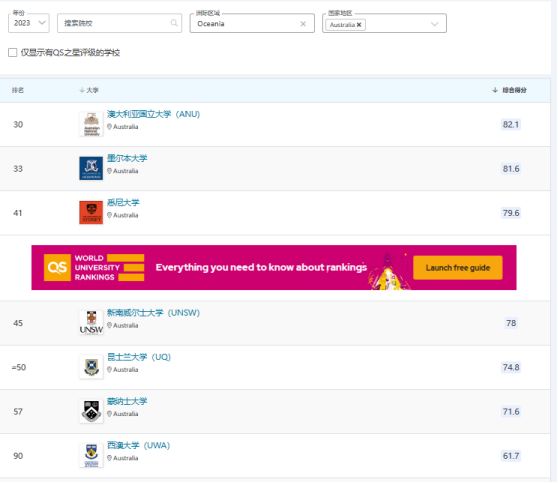Click the Melbourne university logo
The image size is (558, 483).
[x=91, y=168]
